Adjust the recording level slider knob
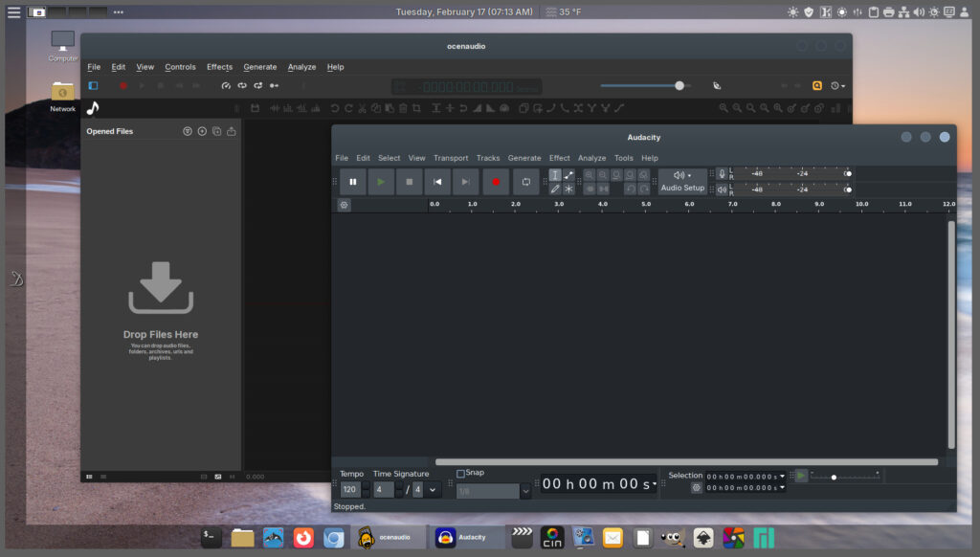This screenshot has width=980, height=557. coord(848,174)
